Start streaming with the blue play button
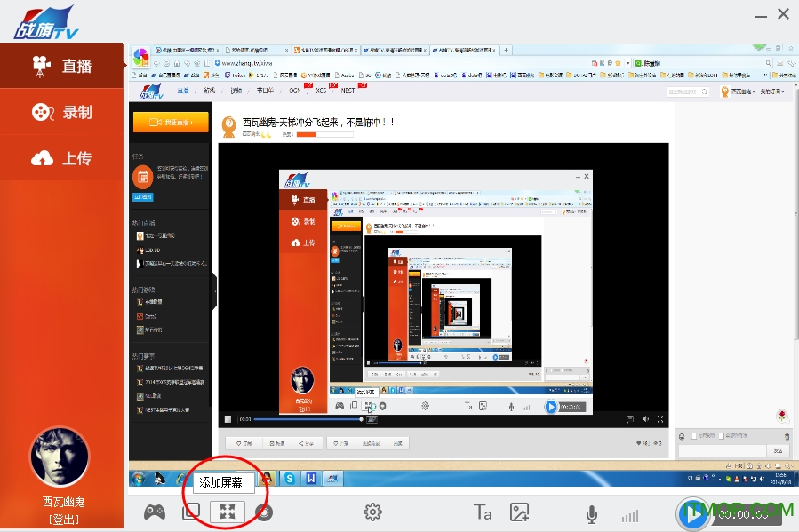 coord(692,514)
